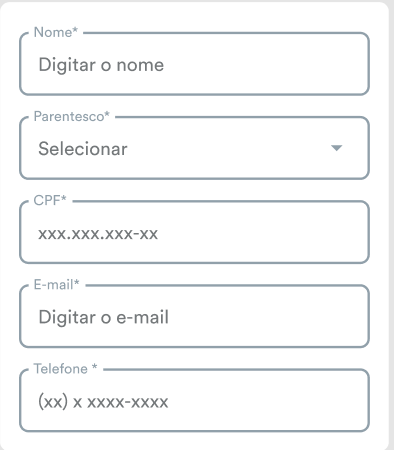
Task: Select the E-mail text field
Action: point(194,316)
